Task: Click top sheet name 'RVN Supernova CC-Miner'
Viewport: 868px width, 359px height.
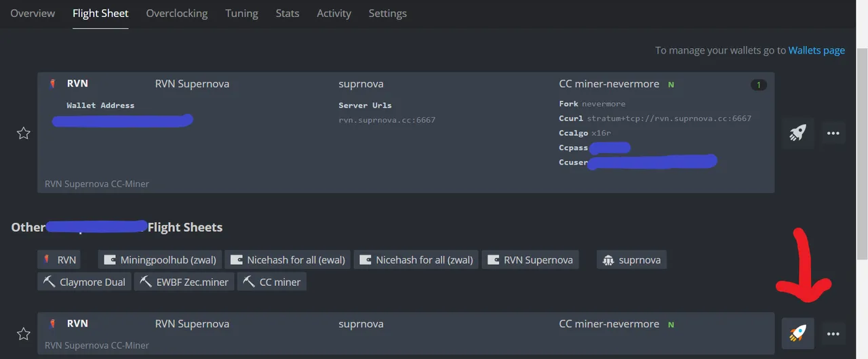Action: pyautogui.click(x=97, y=184)
